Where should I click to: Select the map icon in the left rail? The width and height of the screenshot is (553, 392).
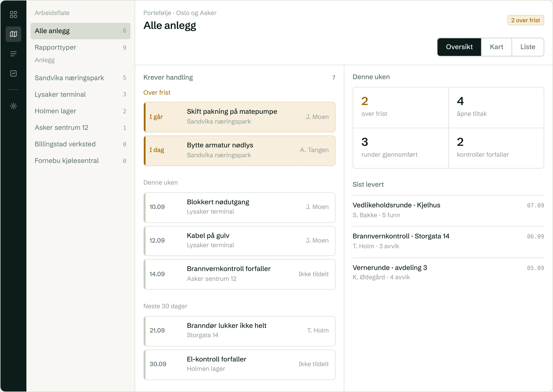(13, 34)
